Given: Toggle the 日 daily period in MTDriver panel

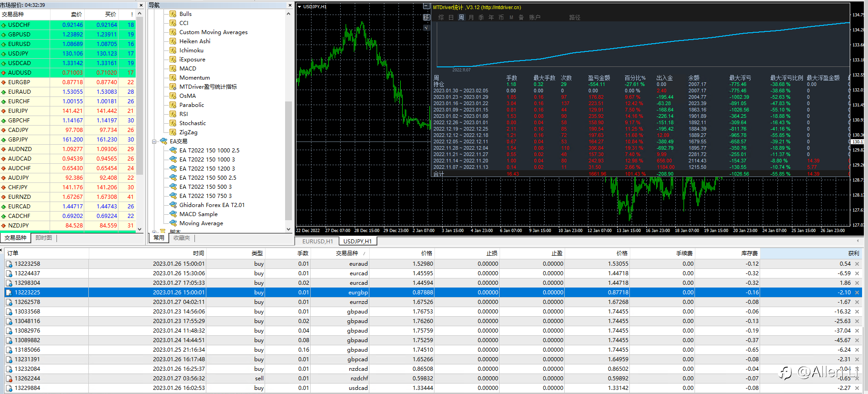Looking at the screenshot, I should 451,17.
